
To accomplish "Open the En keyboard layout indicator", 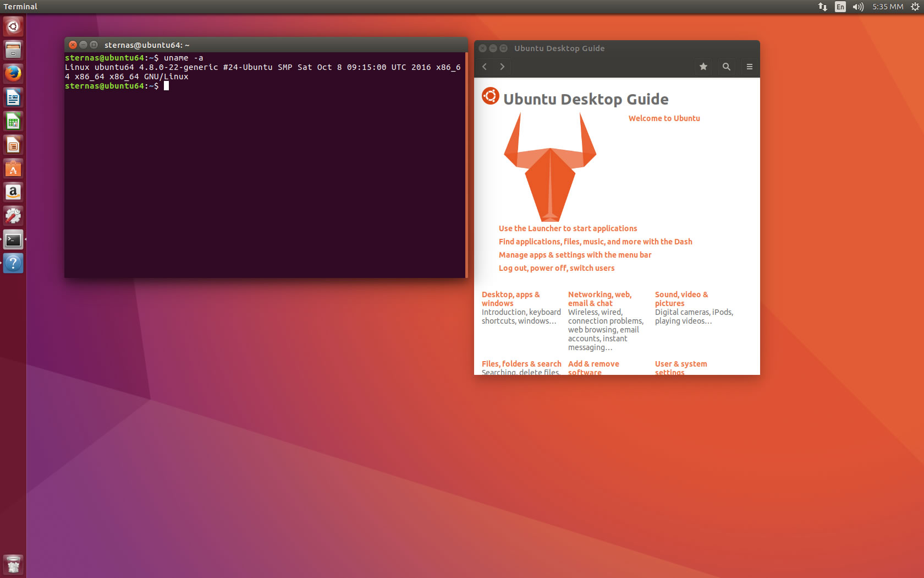I will click(840, 7).
